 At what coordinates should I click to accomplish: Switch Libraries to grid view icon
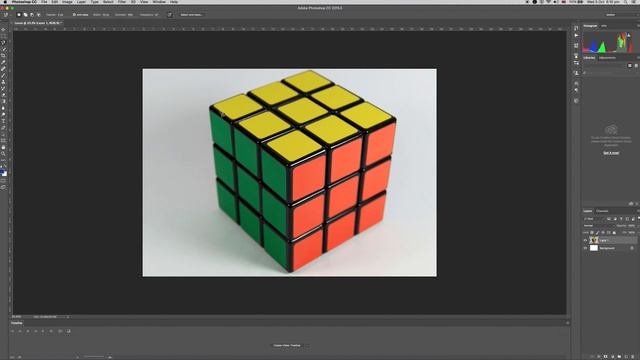pyautogui.click(x=630, y=66)
